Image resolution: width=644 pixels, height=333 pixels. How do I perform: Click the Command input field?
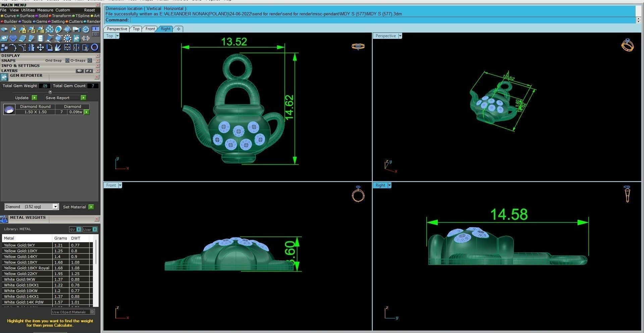pyautogui.click(x=382, y=20)
